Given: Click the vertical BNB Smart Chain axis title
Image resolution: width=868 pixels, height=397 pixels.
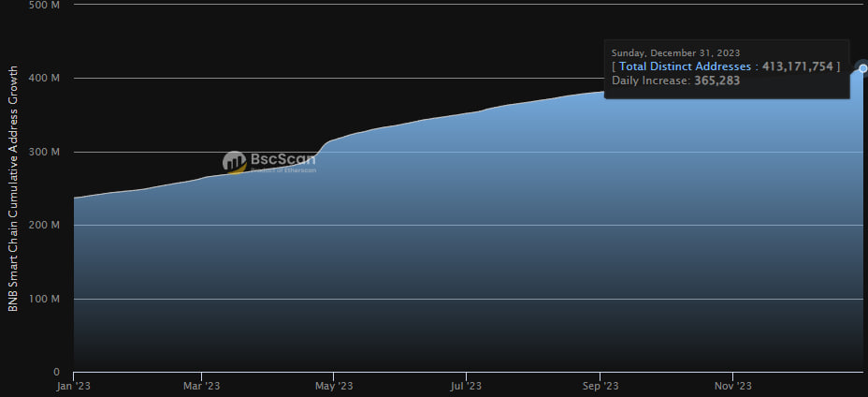Looking at the screenshot, I should point(13,187).
